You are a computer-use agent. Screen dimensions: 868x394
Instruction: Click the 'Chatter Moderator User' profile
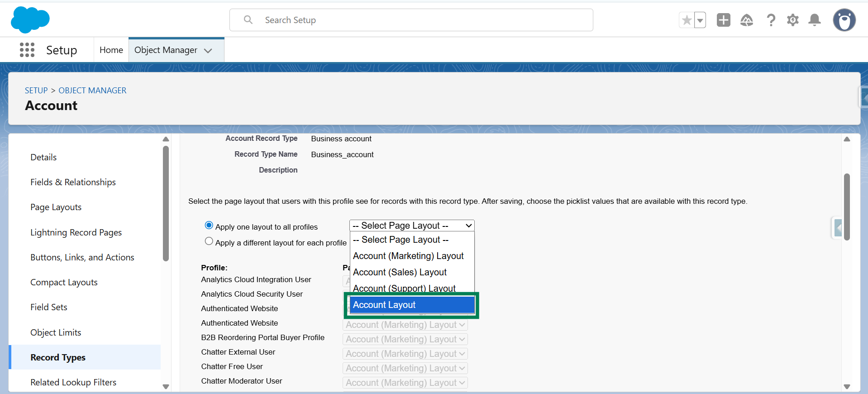tap(242, 381)
